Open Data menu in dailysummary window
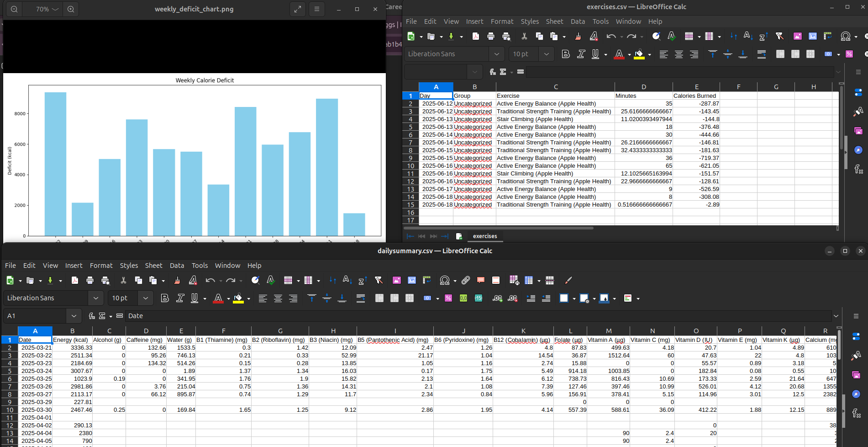Viewport: 868px width, 447px height. tap(177, 266)
